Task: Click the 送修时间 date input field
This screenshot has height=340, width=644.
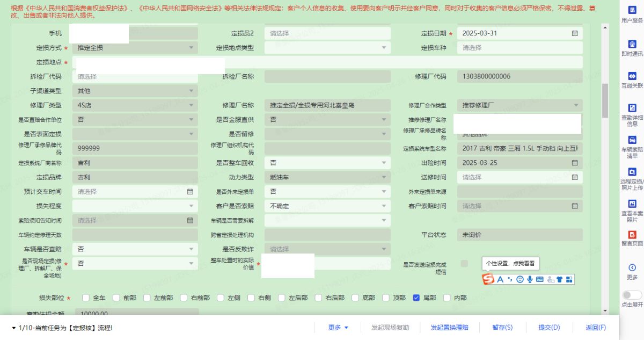Action: 515,177
